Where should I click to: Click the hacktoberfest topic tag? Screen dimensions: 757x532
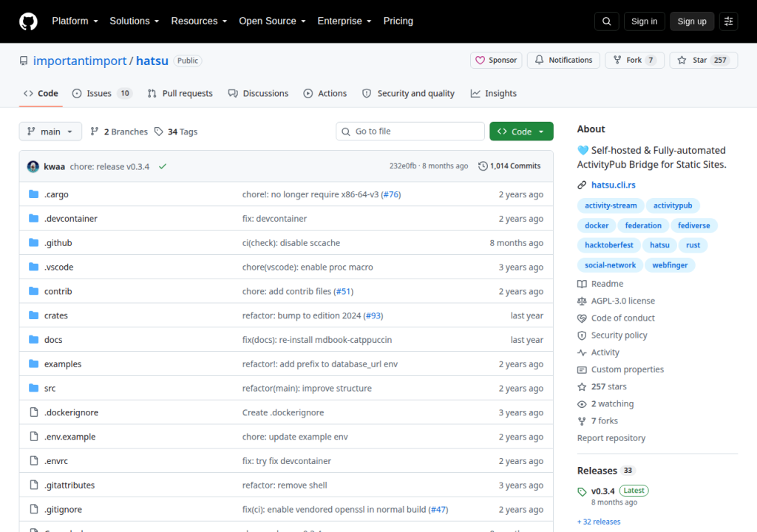(x=609, y=245)
